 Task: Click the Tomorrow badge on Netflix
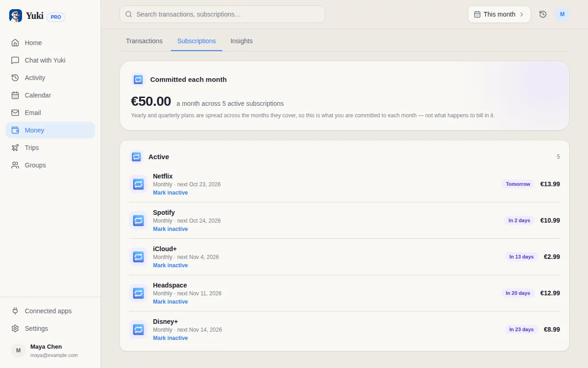[x=518, y=184]
